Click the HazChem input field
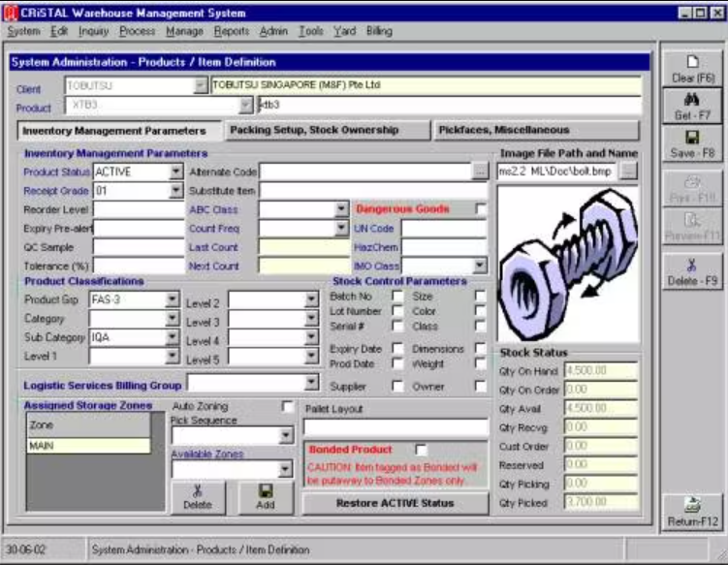This screenshot has width=728, height=565. (444, 247)
